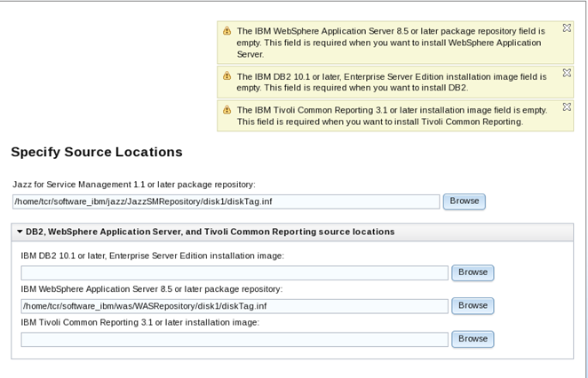The image size is (588, 378).
Task: Close the DB2 installation image warning
Action: click(x=567, y=73)
